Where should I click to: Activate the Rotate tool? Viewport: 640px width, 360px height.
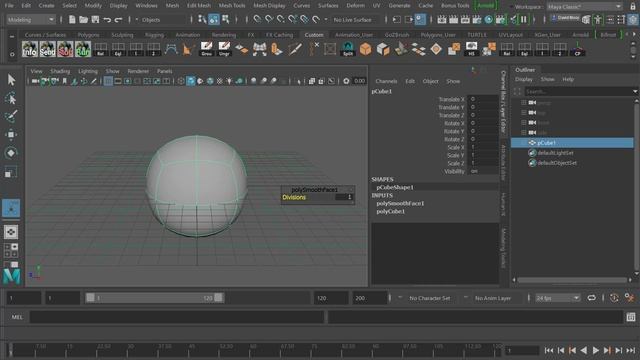click(x=11, y=153)
